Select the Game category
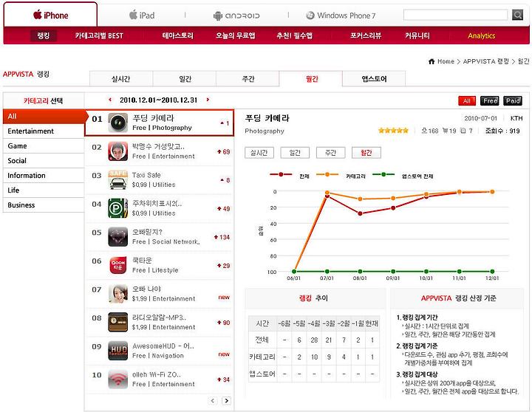 [x=44, y=145]
